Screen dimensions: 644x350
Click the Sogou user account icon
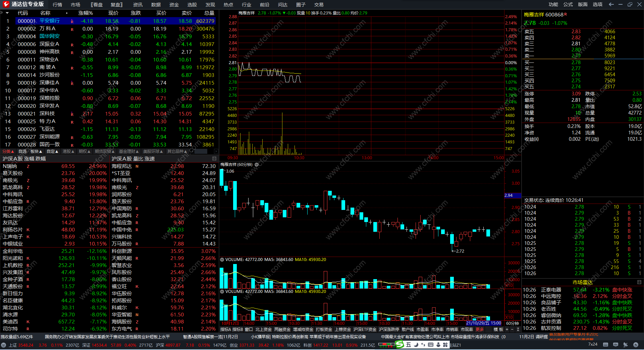click(x=438, y=345)
